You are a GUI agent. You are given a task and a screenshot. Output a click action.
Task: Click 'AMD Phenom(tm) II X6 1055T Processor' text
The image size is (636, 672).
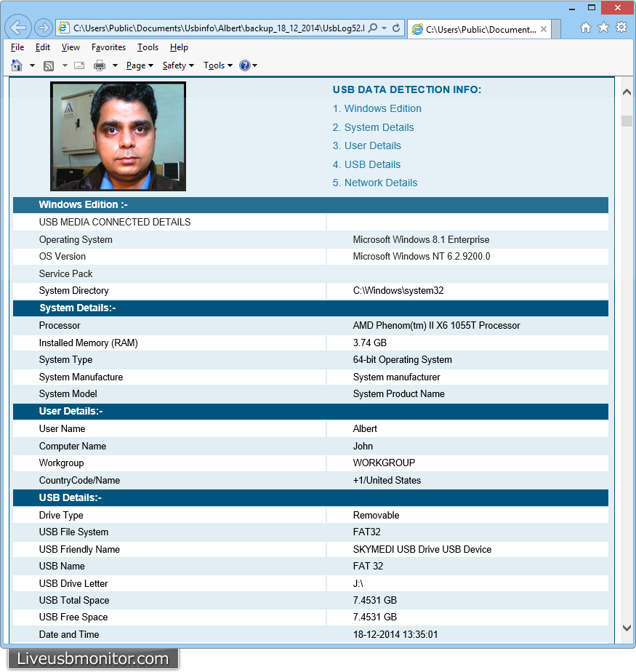[x=436, y=325]
